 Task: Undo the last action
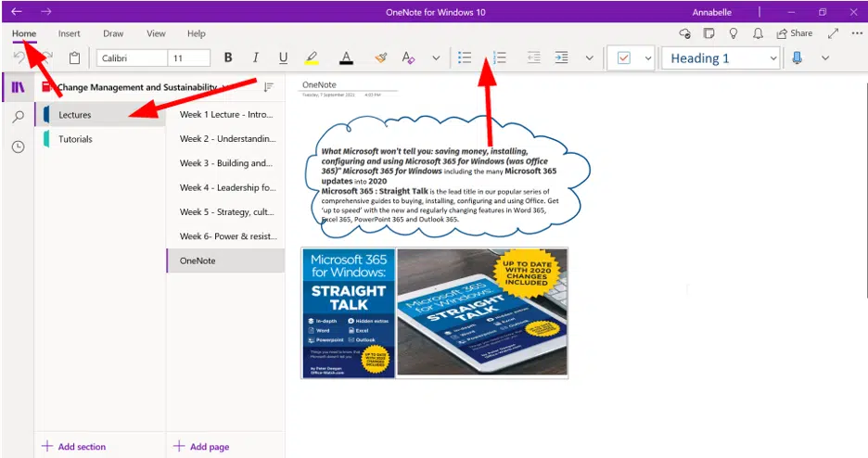pos(19,57)
